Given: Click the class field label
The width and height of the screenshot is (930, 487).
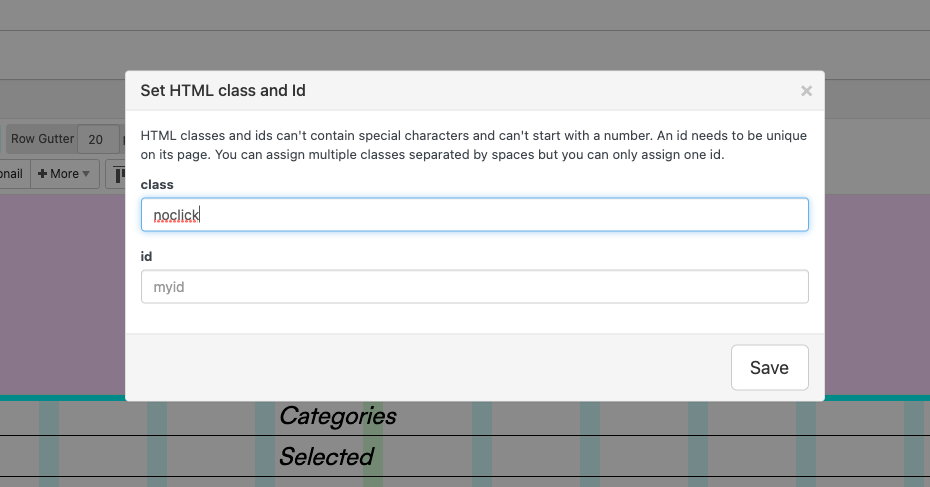Looking at the screenshot, I should [157, 184].
